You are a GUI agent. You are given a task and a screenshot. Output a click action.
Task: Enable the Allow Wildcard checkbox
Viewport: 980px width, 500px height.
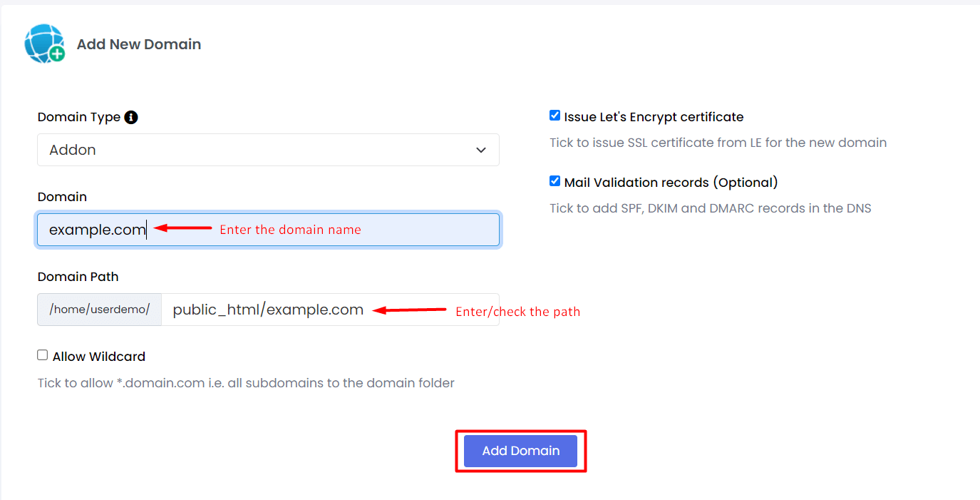43,355
